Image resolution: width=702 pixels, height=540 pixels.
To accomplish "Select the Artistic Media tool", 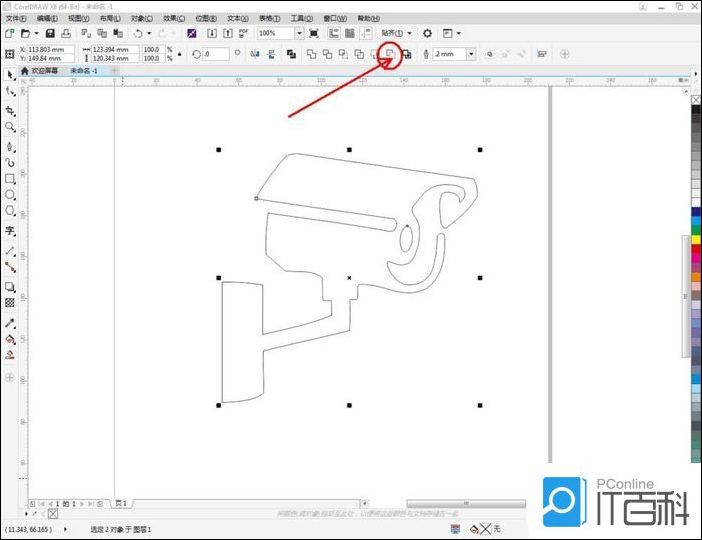I will click(x=10, y=162).
